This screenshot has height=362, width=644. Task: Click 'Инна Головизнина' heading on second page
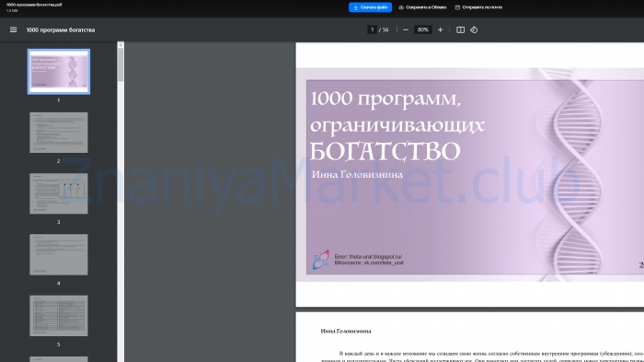point(346,331)
